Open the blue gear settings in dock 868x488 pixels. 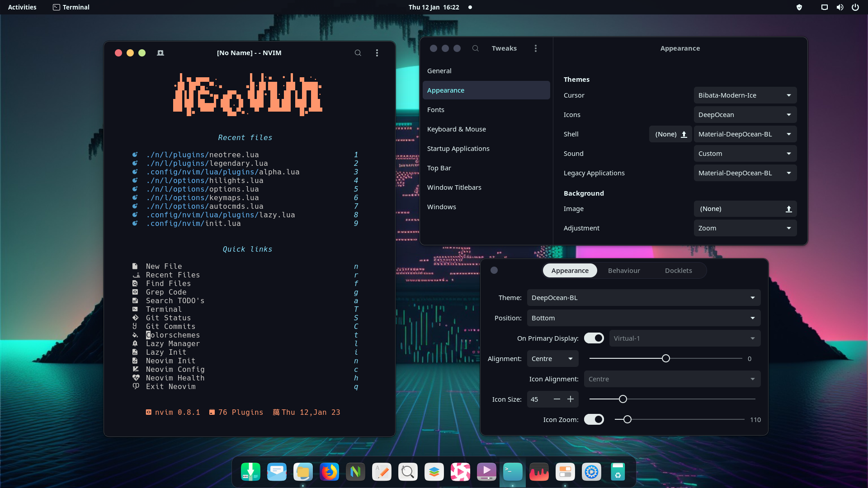(591, 472)
